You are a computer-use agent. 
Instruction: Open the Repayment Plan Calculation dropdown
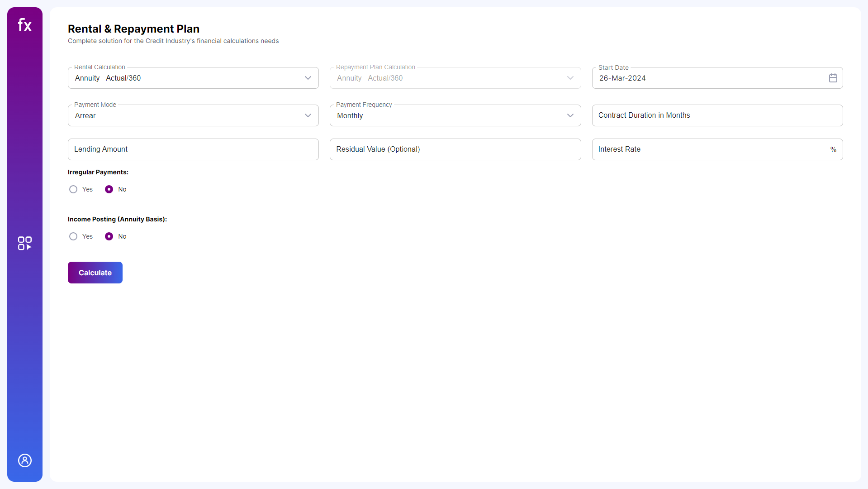point(455,78)
